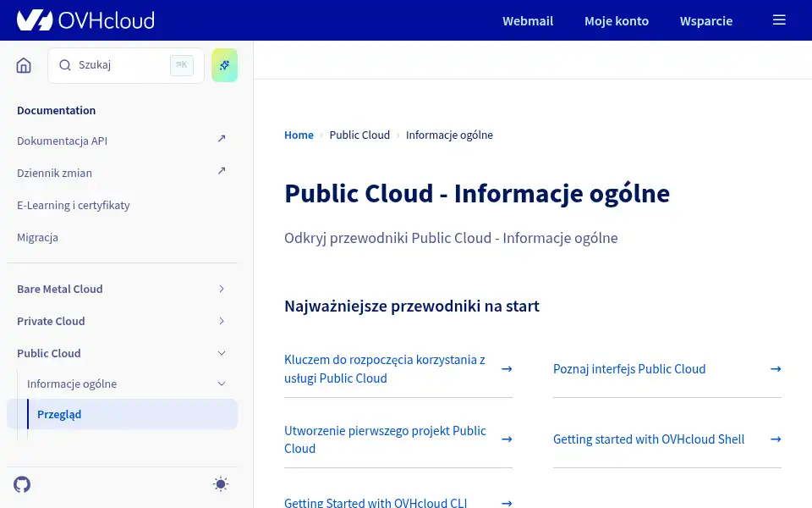Click Home breadcrumb link

(x=299, y=135)
